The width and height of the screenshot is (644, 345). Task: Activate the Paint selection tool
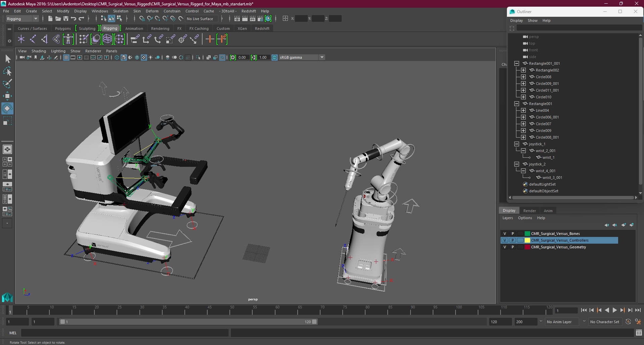7,84
